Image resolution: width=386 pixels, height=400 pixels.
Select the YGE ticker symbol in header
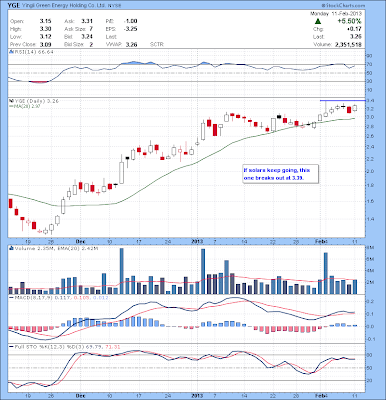click(x=13, y=5)
